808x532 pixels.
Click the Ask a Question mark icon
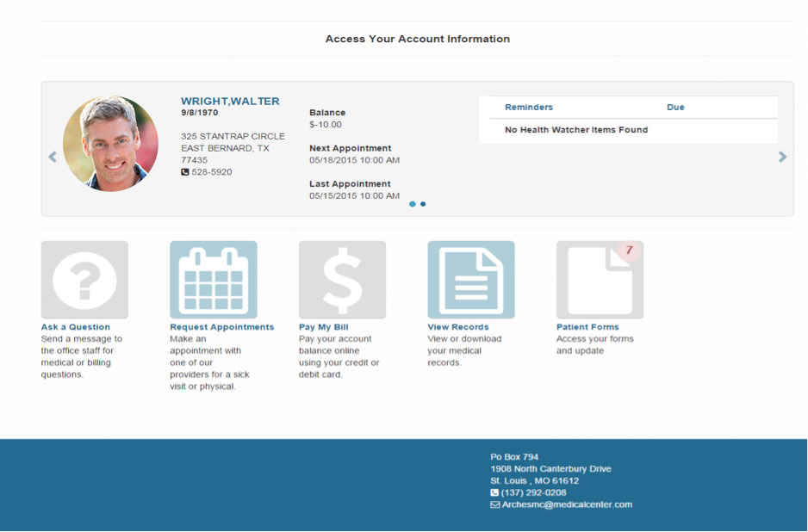pyautogui.click(x=84, y=280)
